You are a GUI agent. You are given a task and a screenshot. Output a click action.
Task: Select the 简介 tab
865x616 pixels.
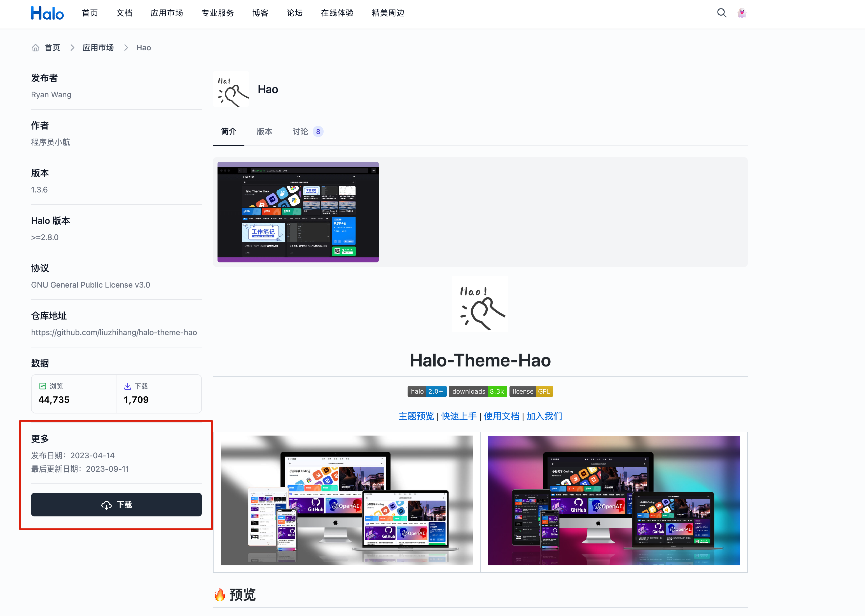click(x=228, y=132)
